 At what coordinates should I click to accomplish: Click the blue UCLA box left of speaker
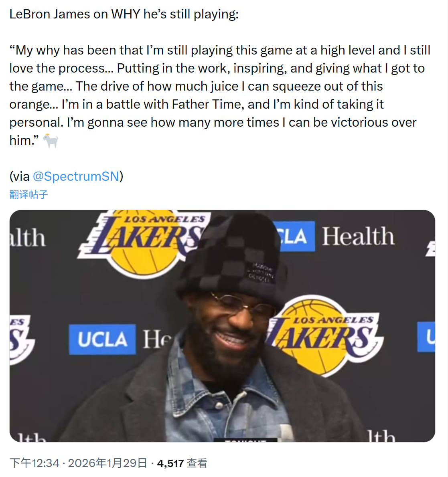pyautogui.click(x=102, y=340)
